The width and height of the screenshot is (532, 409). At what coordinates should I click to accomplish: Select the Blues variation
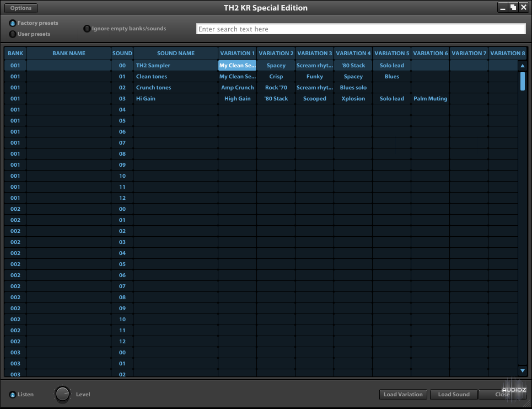(x=392, y=76)
